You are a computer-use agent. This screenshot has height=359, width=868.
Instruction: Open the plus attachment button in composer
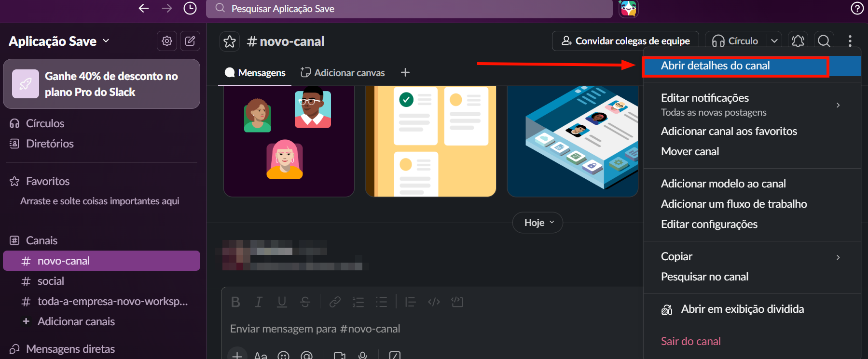[x=237, y=355]
